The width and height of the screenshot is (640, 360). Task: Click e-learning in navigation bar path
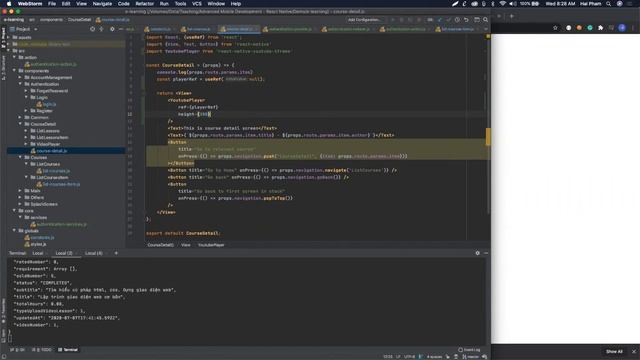13,20
